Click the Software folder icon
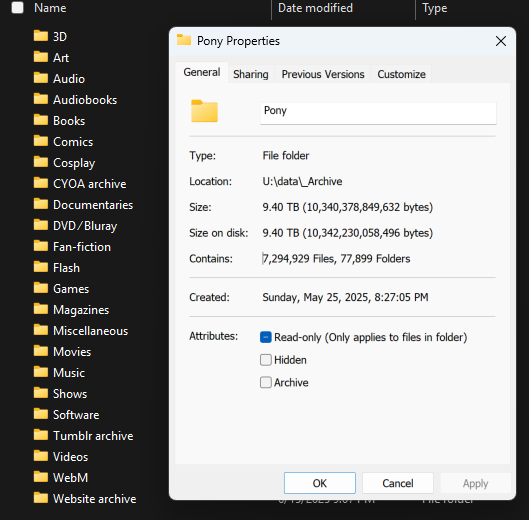The height and width of the screenshot is (520, 529). point(41,414)
